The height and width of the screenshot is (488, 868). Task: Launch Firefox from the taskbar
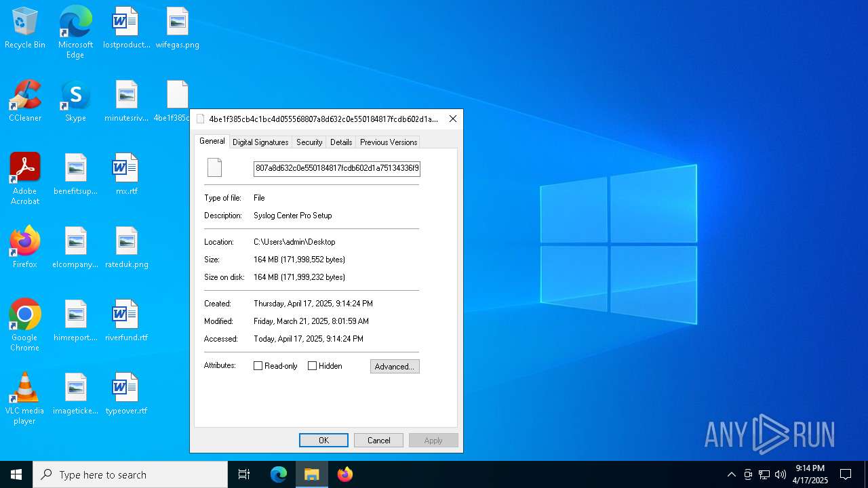coord(345,474)
